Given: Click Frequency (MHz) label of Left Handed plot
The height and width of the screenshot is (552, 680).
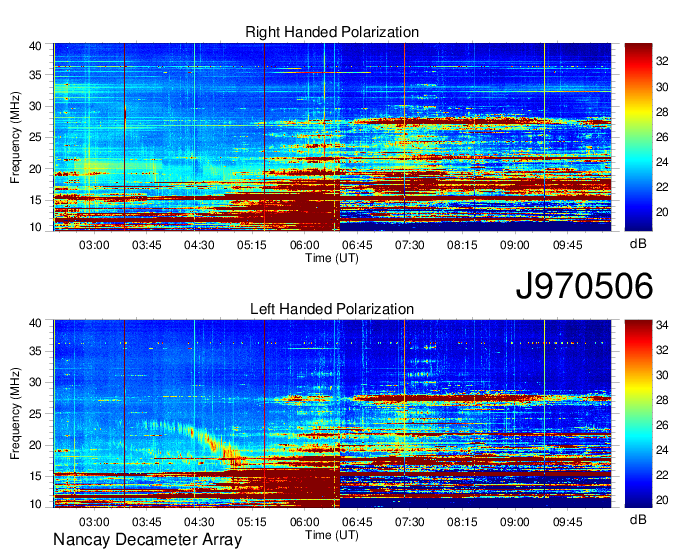Looking at the screenshot, I should (x=15, y=414).
